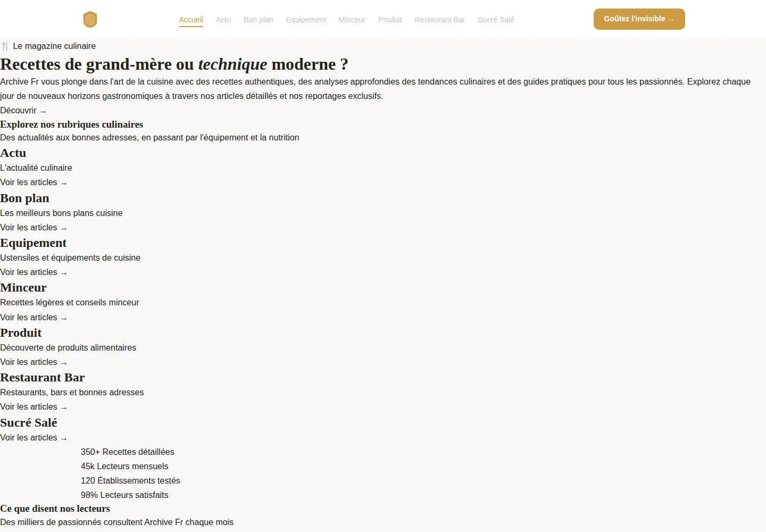Click the '350+ Recettes détaillées' statistic
This screenshot has width=766, height=532.
(128, 452)
